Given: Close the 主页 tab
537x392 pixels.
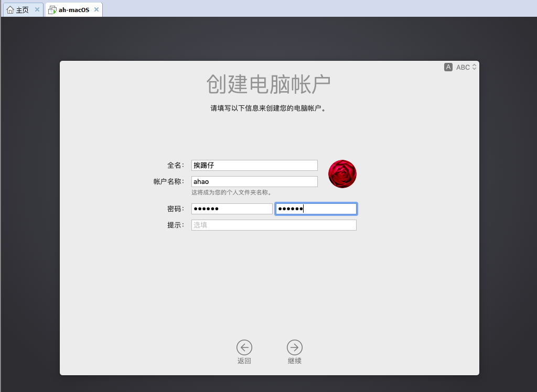Looking at the screenshot, I should click(x=37, y=9).
